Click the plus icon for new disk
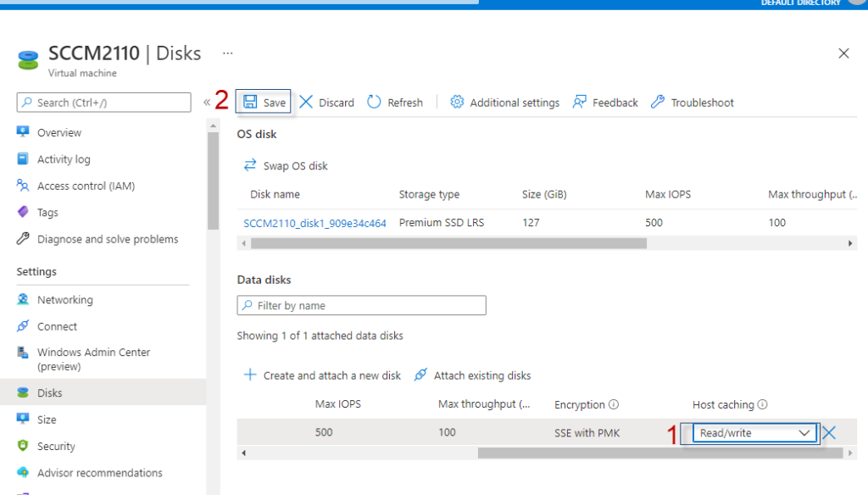 pos(250,375)
